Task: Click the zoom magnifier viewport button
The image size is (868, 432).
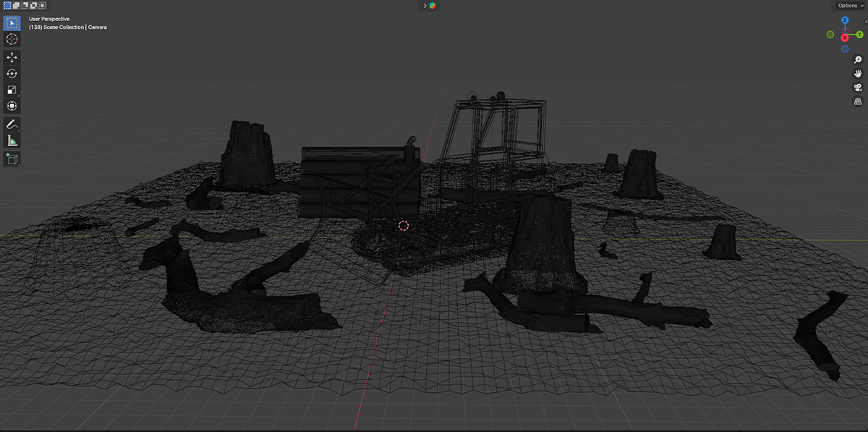Action: click(858, 60)
